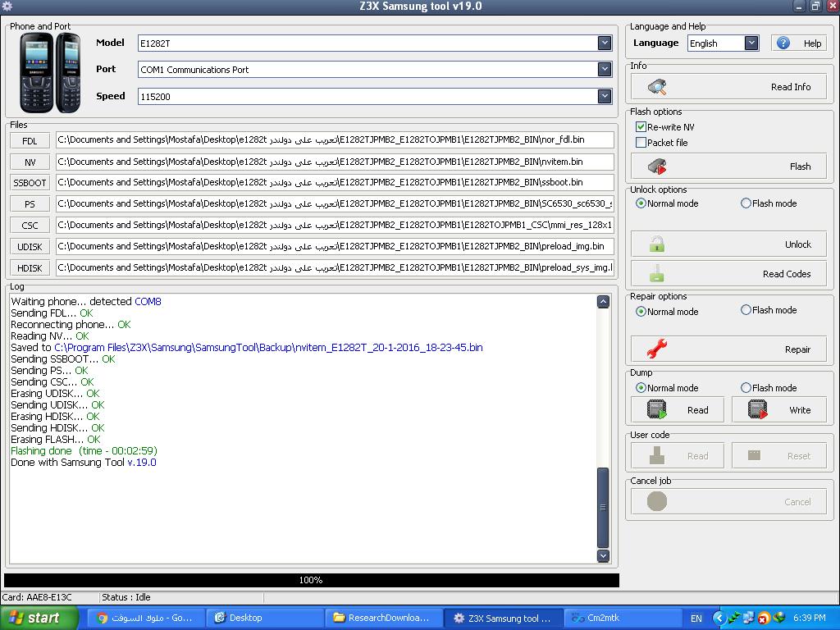Click the phone model picture

(x=50, y=72)
